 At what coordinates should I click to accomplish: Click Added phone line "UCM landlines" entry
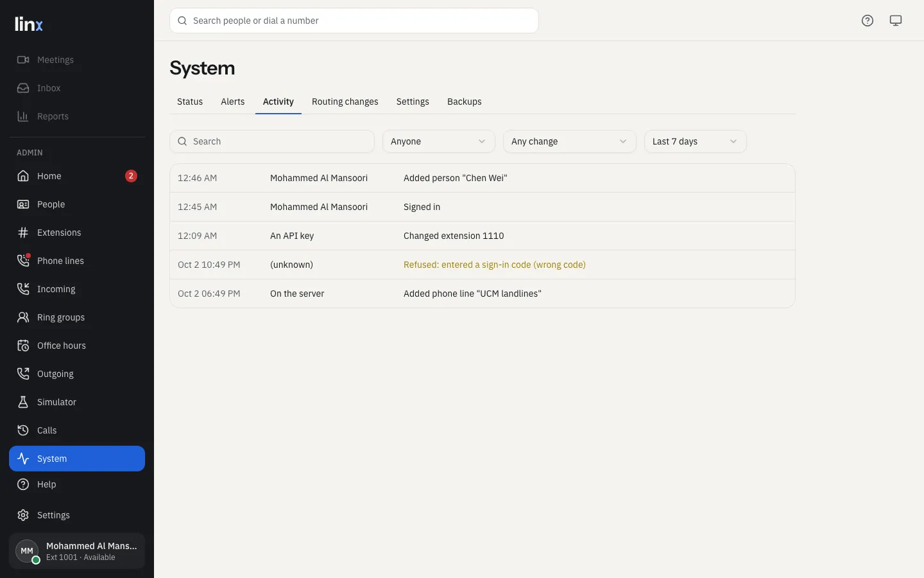pyautogui.click(x=483, y=293)
